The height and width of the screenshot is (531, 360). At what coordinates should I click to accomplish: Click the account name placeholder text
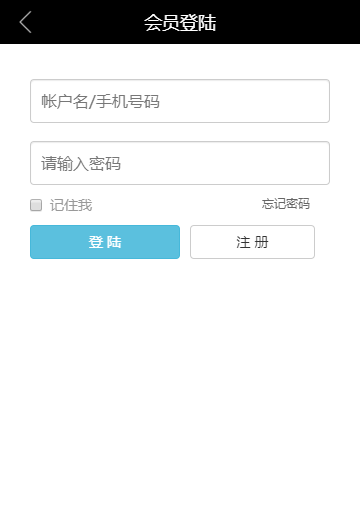(x=100, y=101)
